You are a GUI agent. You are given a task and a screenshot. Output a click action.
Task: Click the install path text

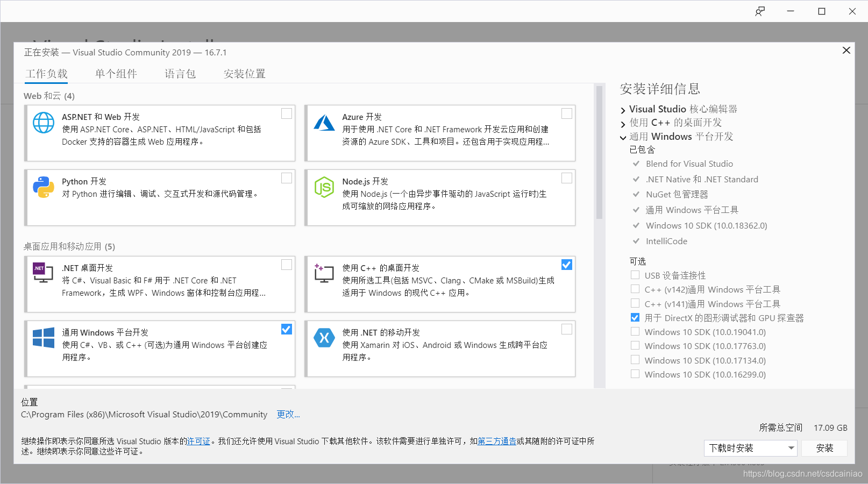tap(144, 414)
